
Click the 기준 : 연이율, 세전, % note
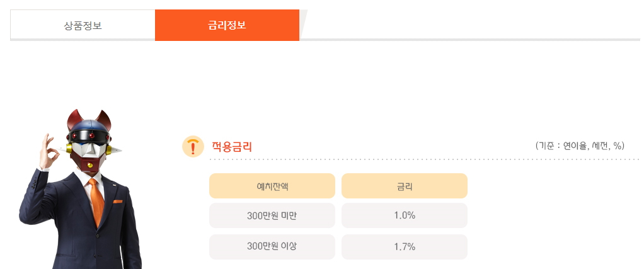[x=580, y=146]
